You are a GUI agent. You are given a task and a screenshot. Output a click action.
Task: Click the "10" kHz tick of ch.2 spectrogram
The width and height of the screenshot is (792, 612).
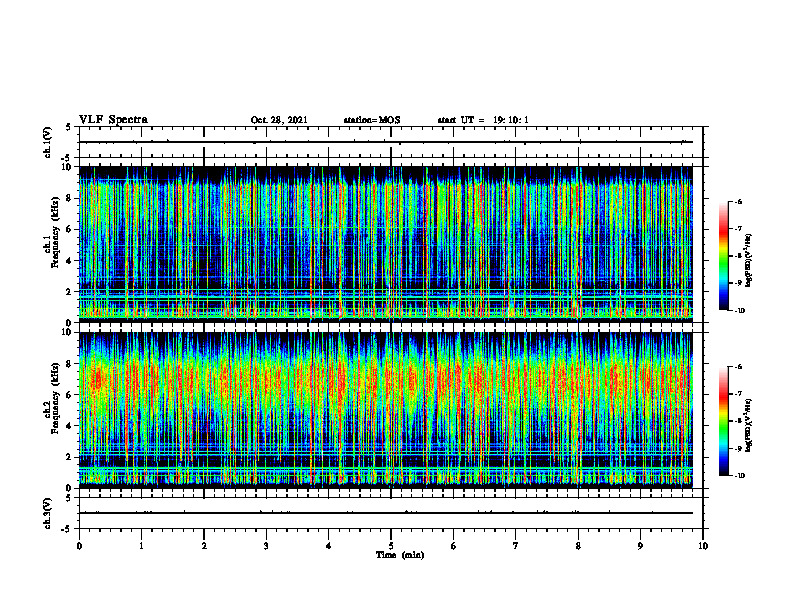point(67,332)
